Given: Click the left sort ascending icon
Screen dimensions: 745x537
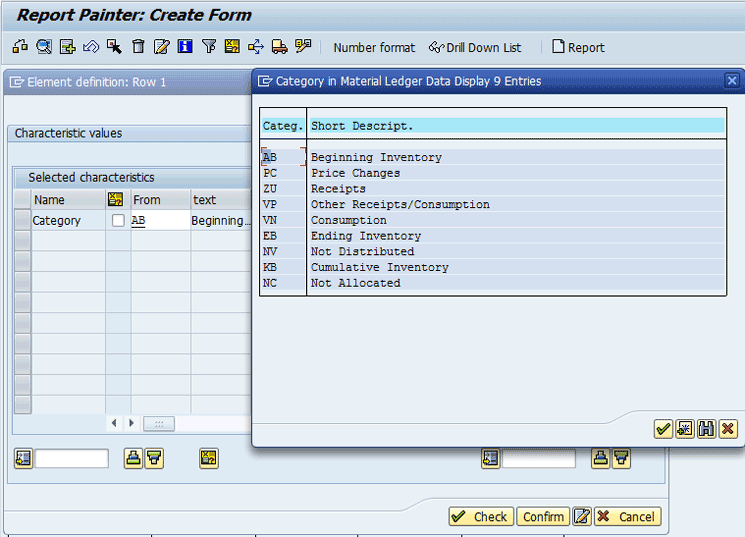Looking at the screenshot, I should pos(133,458).
